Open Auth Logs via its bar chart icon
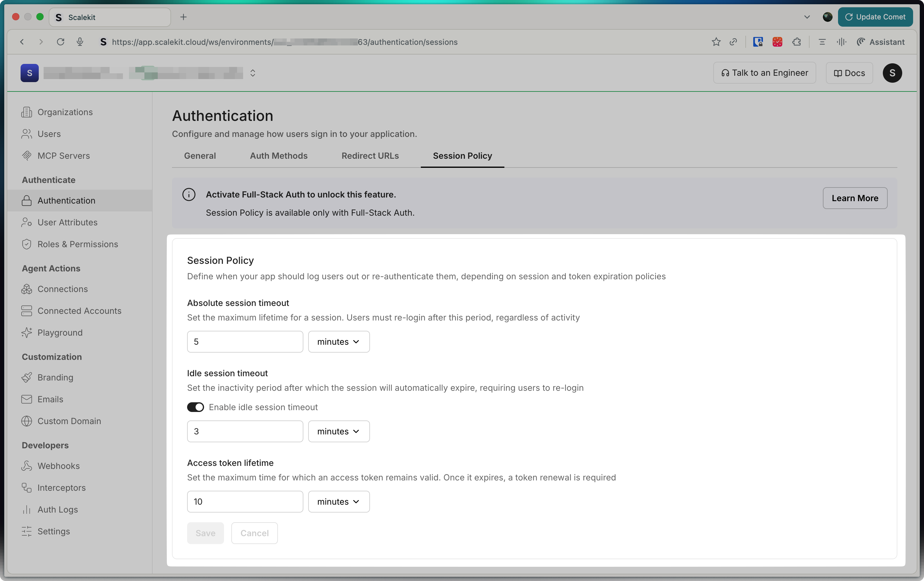The height and width of the screenshot is (581, 924). (26, 510)
